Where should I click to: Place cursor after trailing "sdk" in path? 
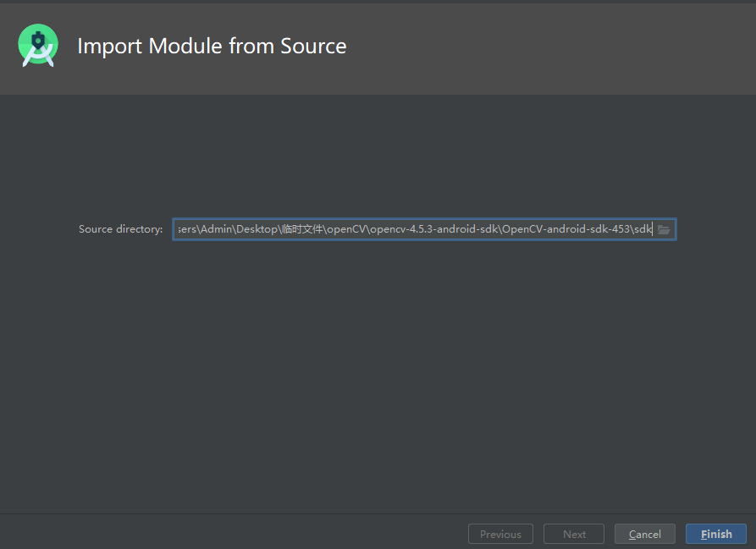(x=653, y=229)
